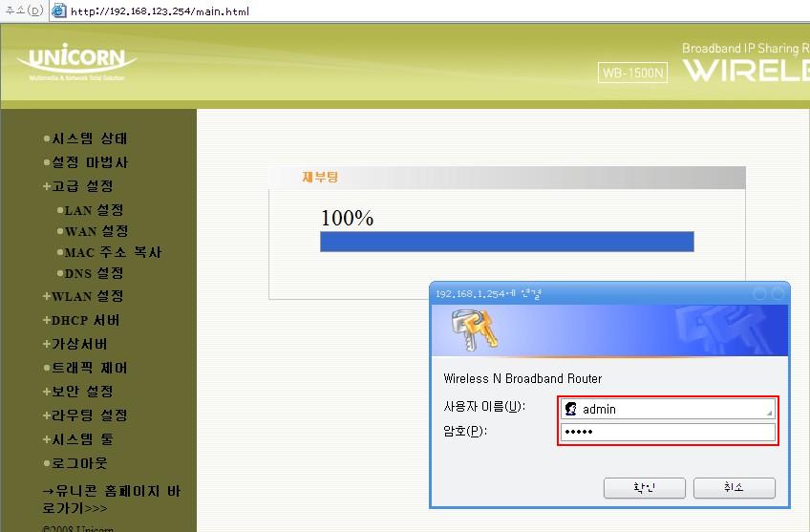
Task: Open the username dropdown arrow
Action: pyautogui.click(x=769, y=413)
